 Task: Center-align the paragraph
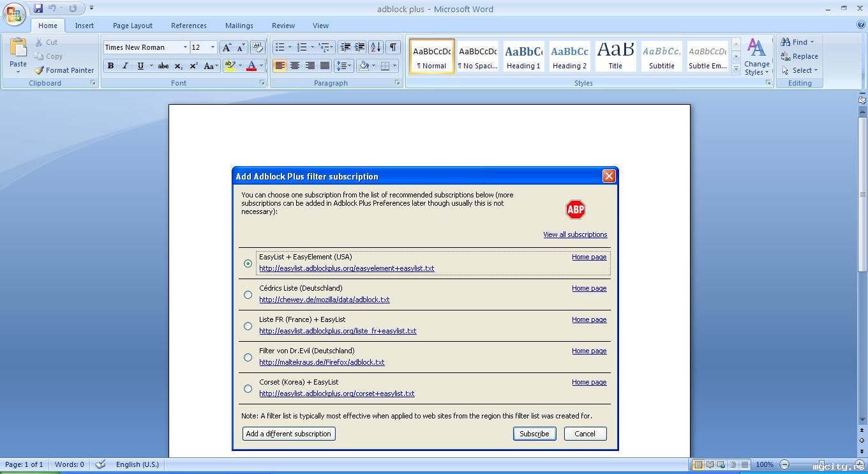click(x=295, y=66)
